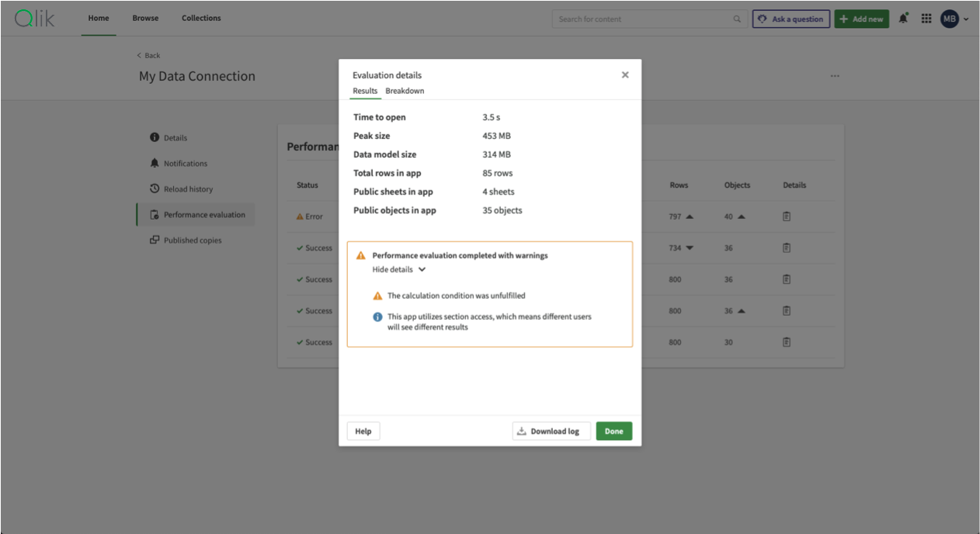Click the Ask a question button

point(791,19)
